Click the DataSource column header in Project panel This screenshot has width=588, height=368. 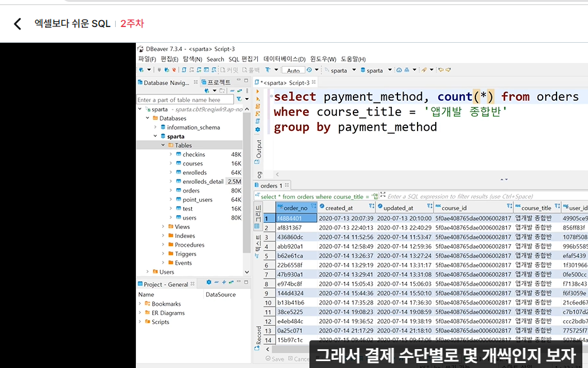[221, 294]
